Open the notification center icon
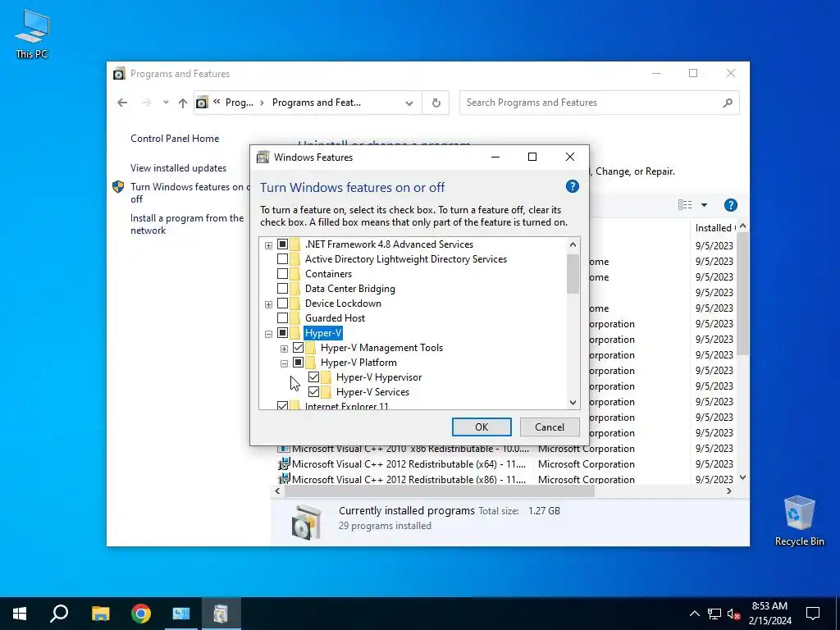Screen dimensions: 840x630 [x=813, y=614]
